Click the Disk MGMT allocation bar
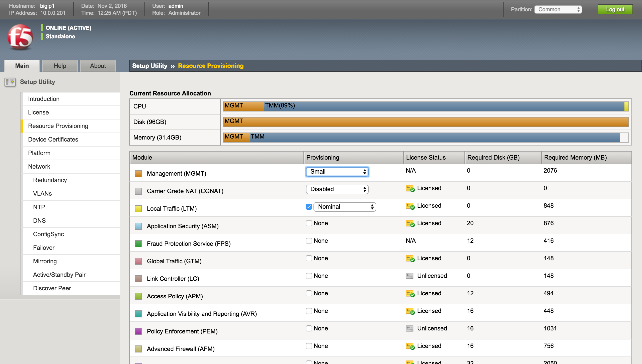The width and height of the screenshot is (642, 364). point(426,122)
